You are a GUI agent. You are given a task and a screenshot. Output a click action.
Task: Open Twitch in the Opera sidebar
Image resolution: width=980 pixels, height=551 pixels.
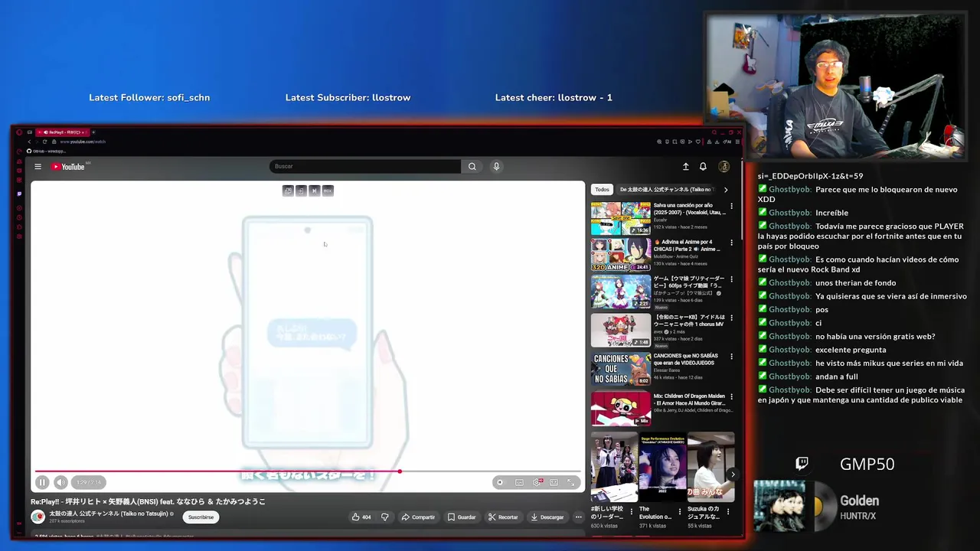(19, 194)
